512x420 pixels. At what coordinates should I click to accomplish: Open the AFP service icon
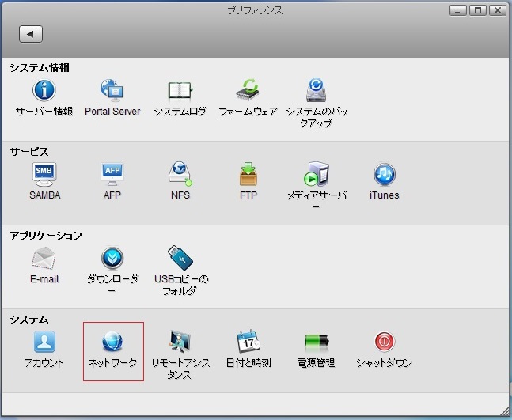pyautogui.click(x=112, y=174)
